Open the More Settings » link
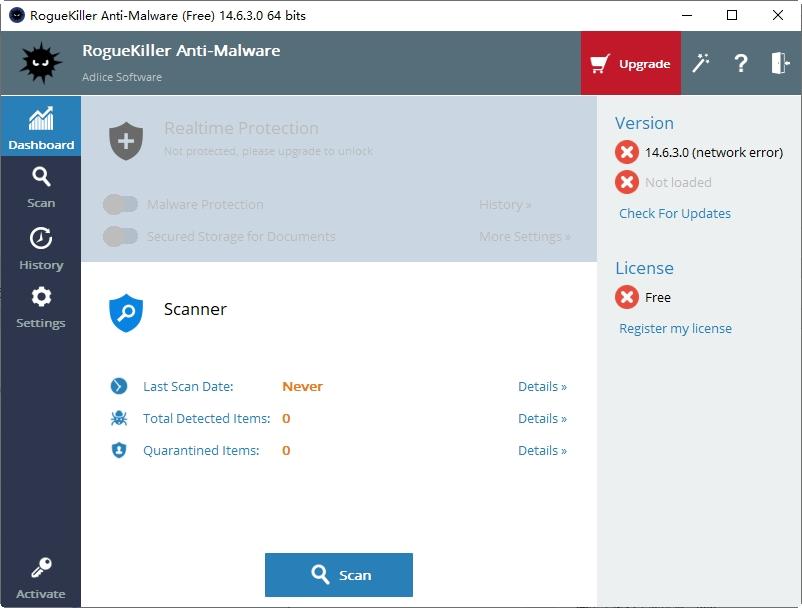 click(x=525, y=236)
